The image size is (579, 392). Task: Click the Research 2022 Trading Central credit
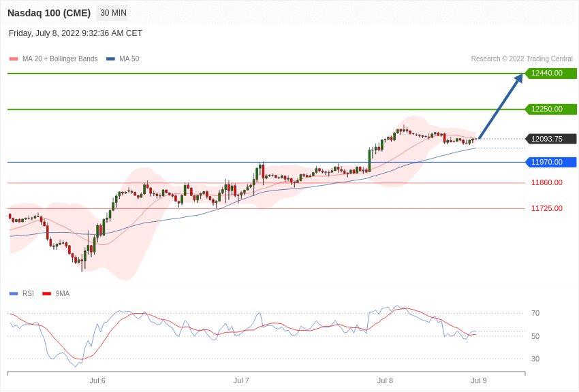[x=522, y=59]
